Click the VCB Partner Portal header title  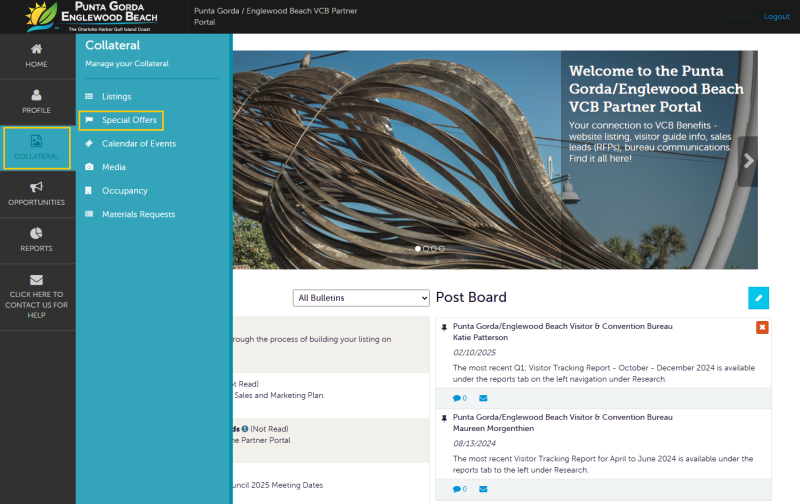click(276, 16)
